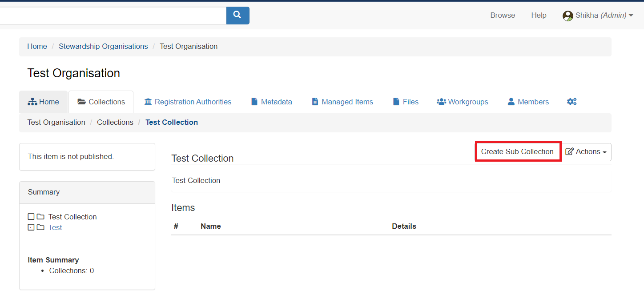644x298 pixels.
Task: View the Members tab
Action: [x=528, y=102]
